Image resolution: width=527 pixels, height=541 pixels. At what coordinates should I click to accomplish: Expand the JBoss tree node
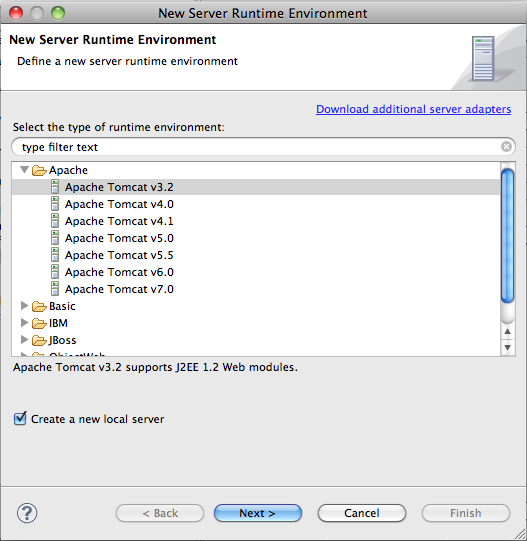pos(24,340)
